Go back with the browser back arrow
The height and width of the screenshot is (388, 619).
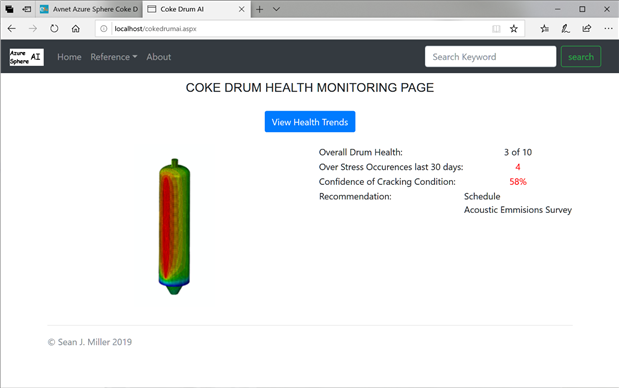pyautogui.click(x=12, y=28)
